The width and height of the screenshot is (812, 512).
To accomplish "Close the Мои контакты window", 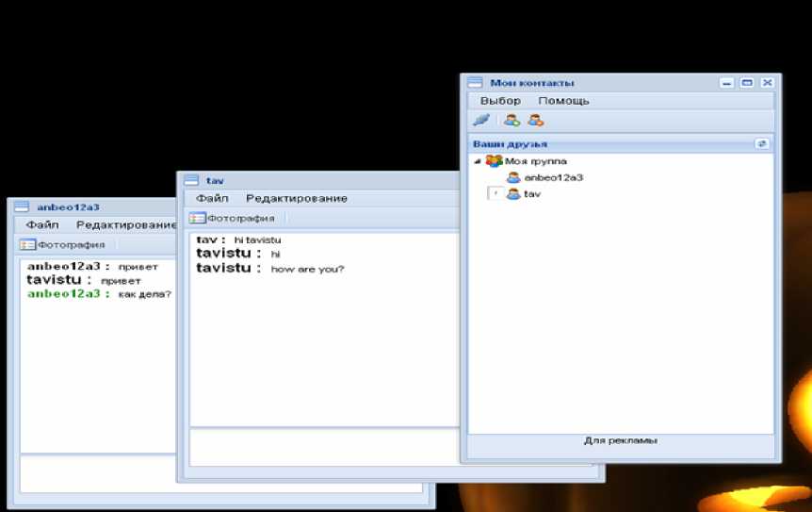I will [x=768, y=83].
